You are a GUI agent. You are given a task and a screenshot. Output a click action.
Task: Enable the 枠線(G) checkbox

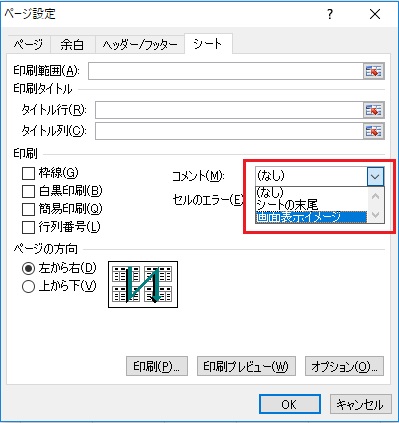pyautogui.click(x=28, y=173)
